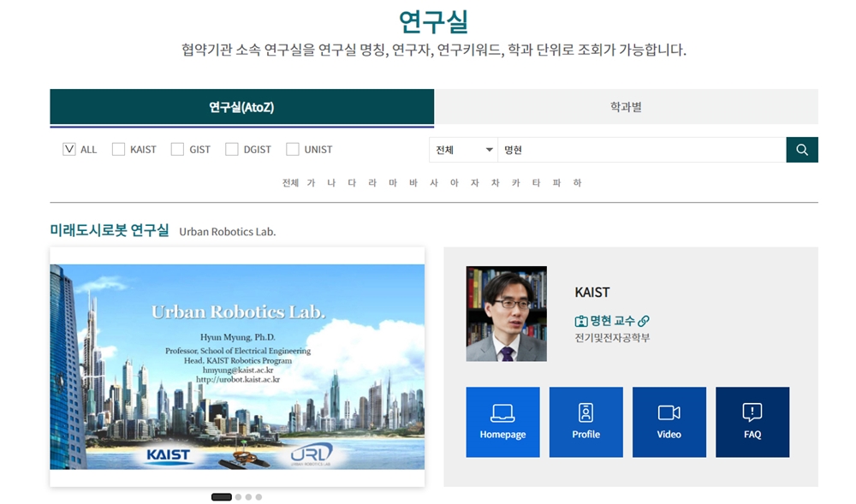Screen dimensions: 856x504
Task: Check the ALL checkbox
Action: (x=68, y=150)
